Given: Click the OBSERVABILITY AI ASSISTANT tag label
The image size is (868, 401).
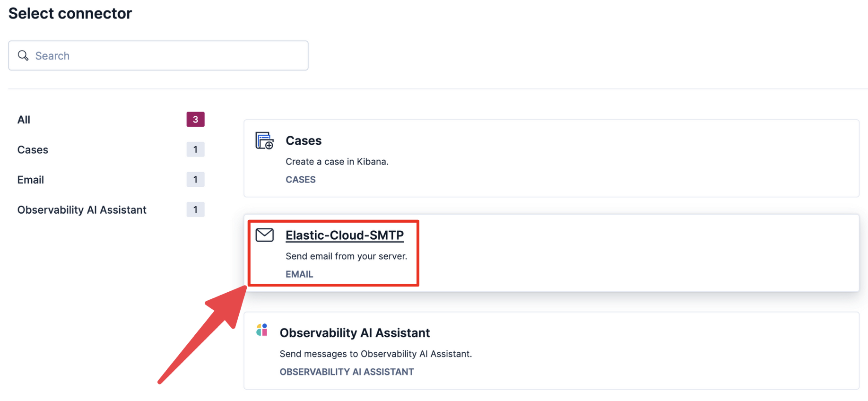Looking at the screenshot, I should point(347,372).
